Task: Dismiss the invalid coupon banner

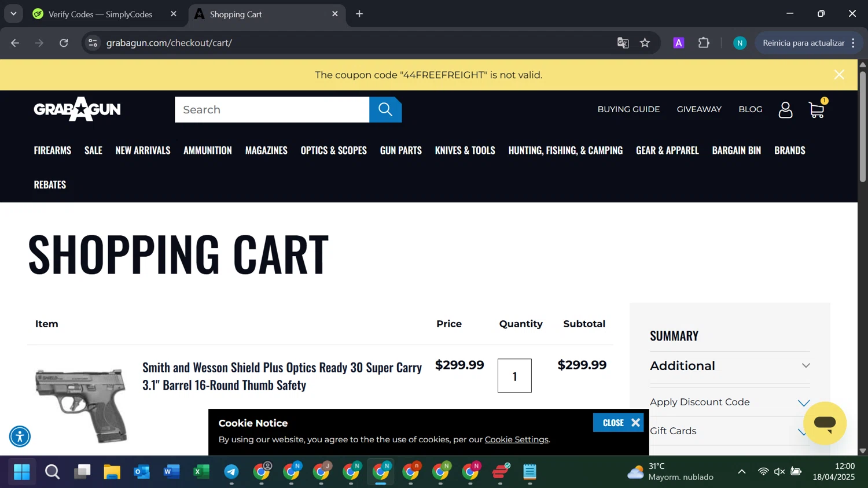Action: tap(839, 75)
